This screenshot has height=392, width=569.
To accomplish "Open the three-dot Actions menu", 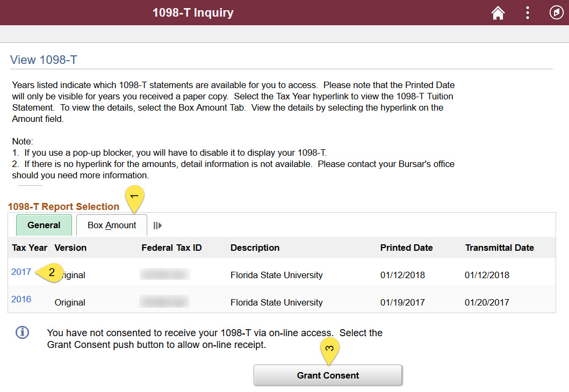I will [527, 13].
